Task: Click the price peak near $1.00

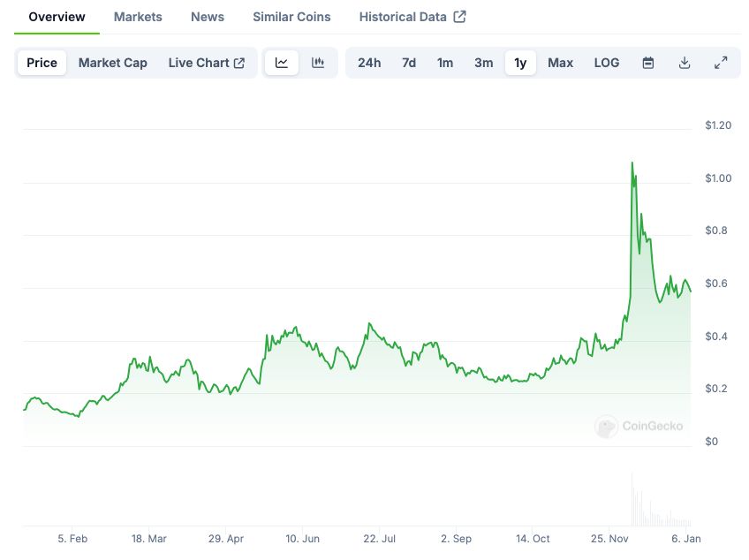Action: [632, 163]
